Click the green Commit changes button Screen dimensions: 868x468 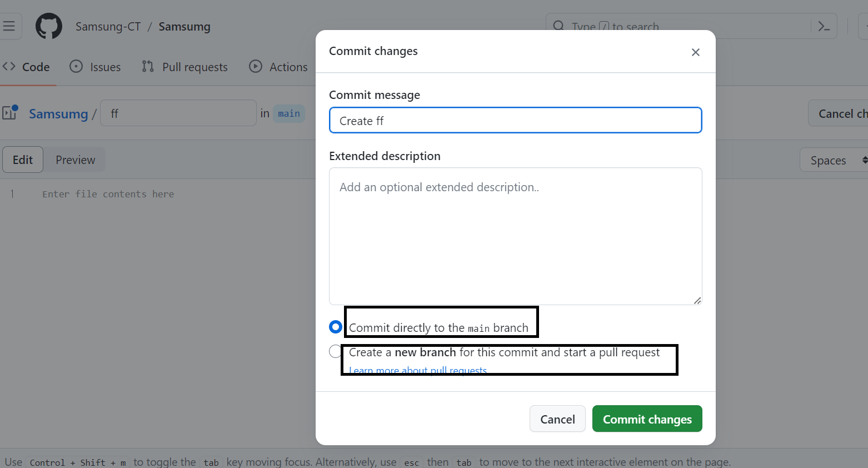click(x=647, y=419)
